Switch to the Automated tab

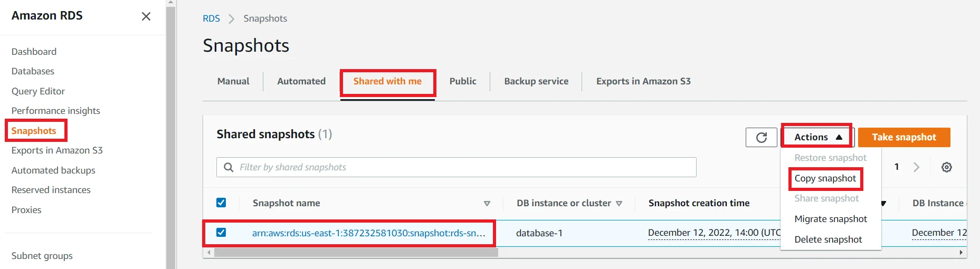[x=301, y=81]
